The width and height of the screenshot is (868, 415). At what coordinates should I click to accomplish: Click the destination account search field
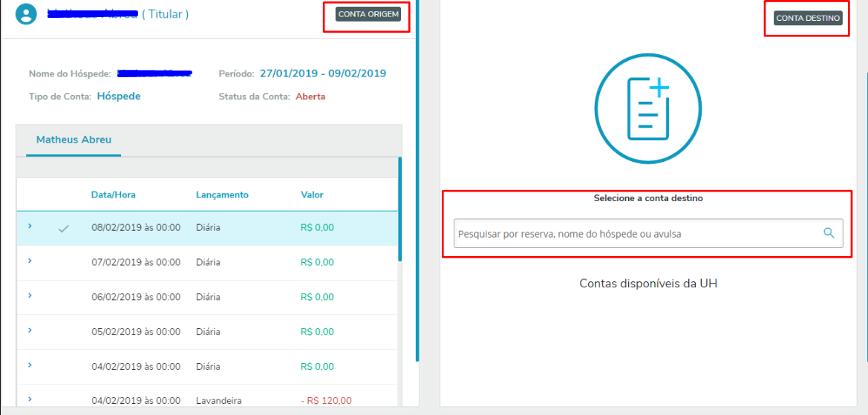(648, 234)
